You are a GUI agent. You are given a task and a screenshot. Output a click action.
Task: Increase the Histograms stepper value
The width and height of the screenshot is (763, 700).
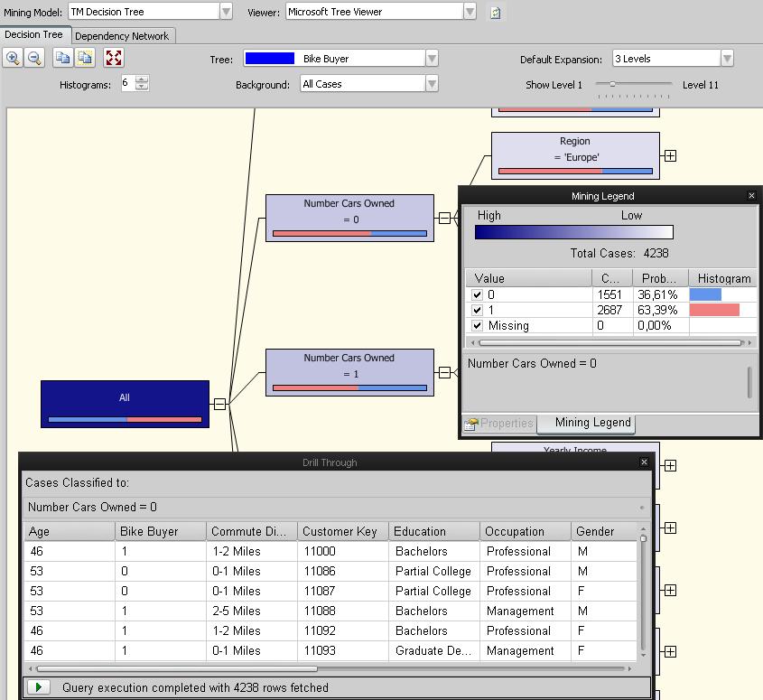click(x=142, y=79)
